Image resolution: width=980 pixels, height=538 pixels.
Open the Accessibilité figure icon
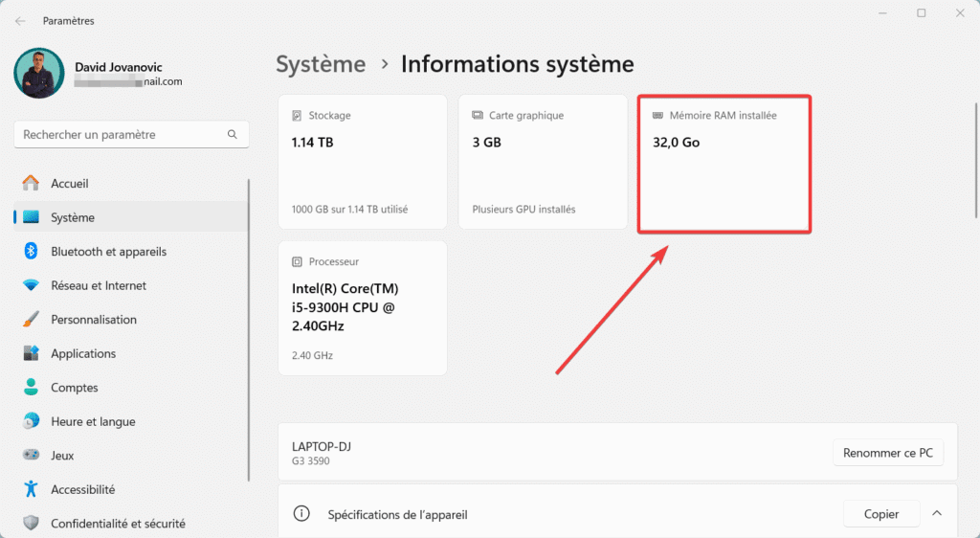coord(32,489)
